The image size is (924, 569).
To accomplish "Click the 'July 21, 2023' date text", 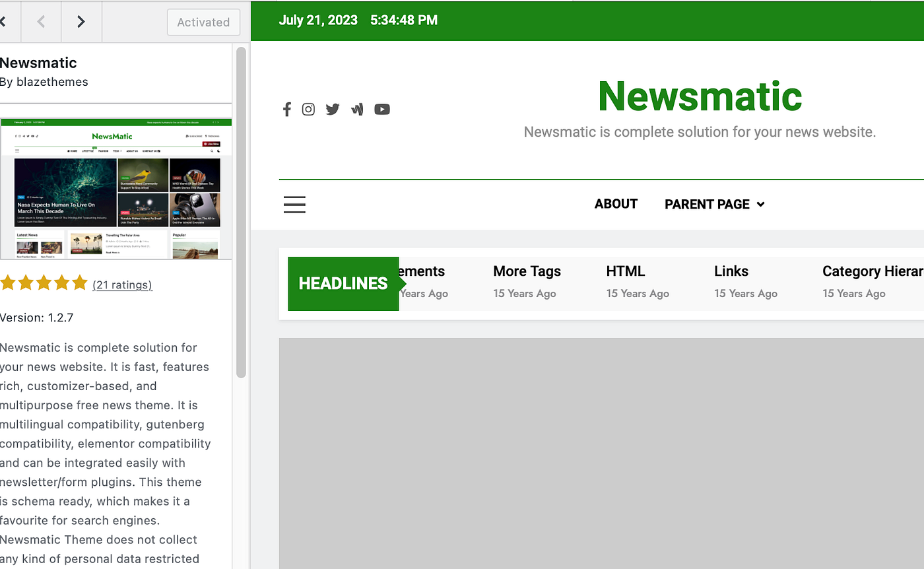I will coord(318,20).
